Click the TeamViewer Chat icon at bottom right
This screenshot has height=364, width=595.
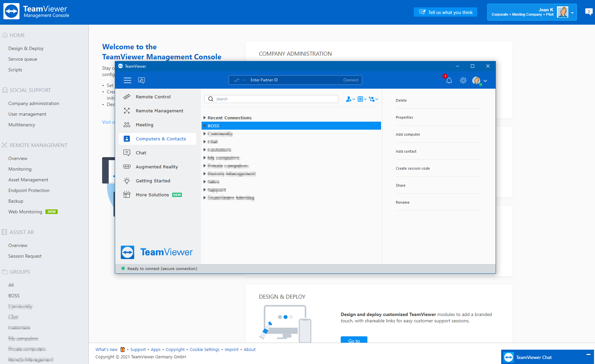[509, 357]
